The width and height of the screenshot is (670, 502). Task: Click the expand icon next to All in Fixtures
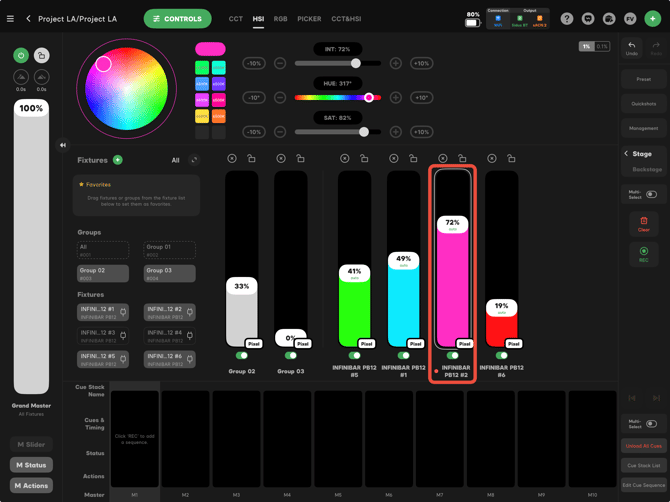194,160
